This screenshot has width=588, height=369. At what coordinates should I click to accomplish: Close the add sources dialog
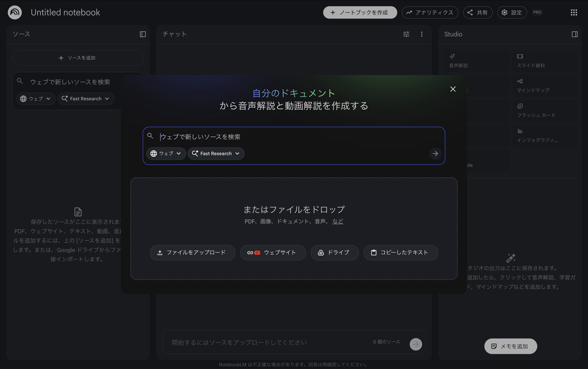click(x=453, y=89)
